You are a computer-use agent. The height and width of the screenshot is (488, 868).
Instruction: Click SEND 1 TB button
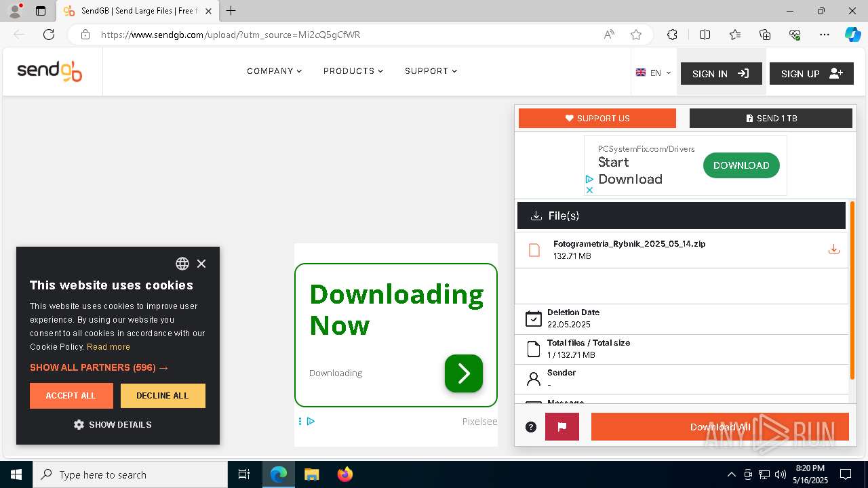pos(771,118)
